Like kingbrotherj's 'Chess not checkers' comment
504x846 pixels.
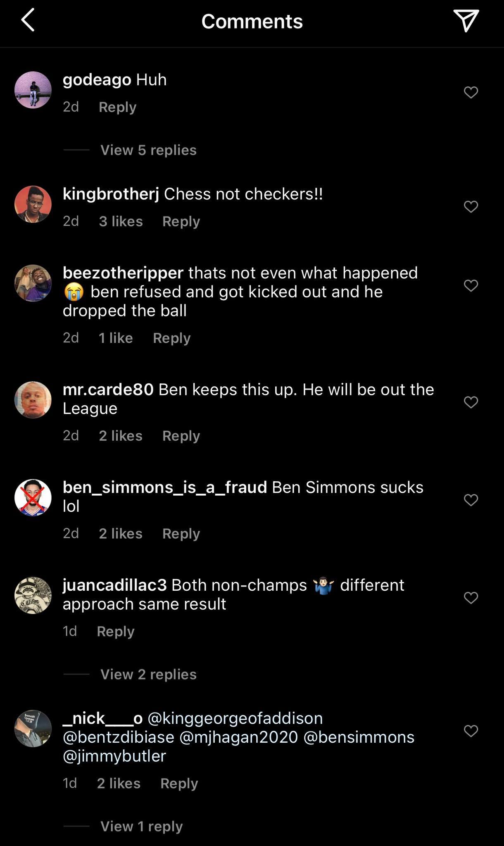[471, 207]
